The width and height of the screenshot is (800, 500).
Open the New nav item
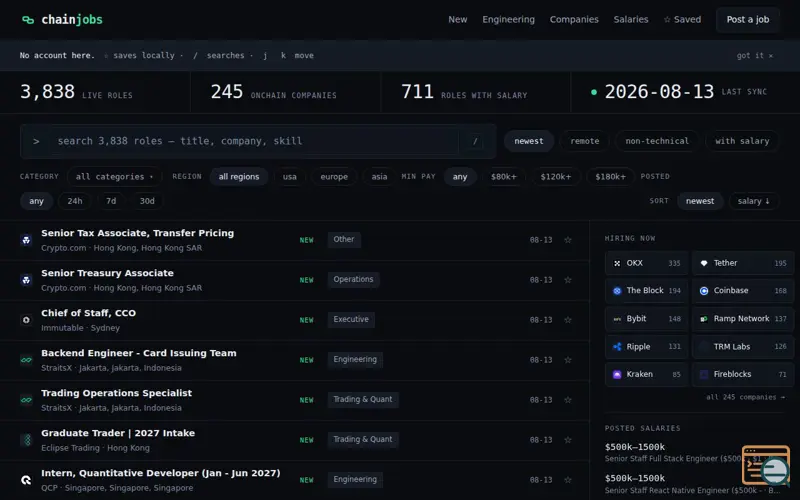click(x=458, y=19)
